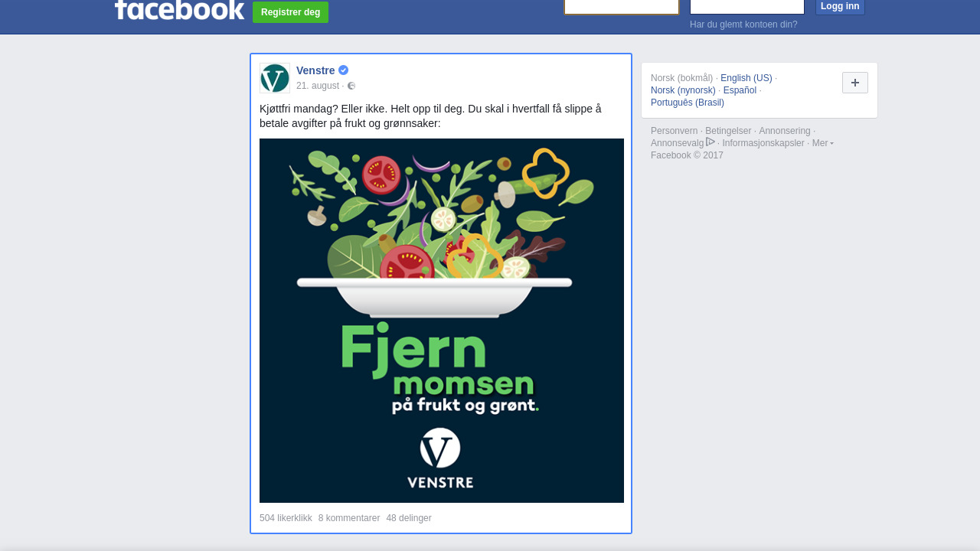The height and width of the screenshot is (551, 980).
Task: Click the Registrer deg button
Action: (291, 12)
